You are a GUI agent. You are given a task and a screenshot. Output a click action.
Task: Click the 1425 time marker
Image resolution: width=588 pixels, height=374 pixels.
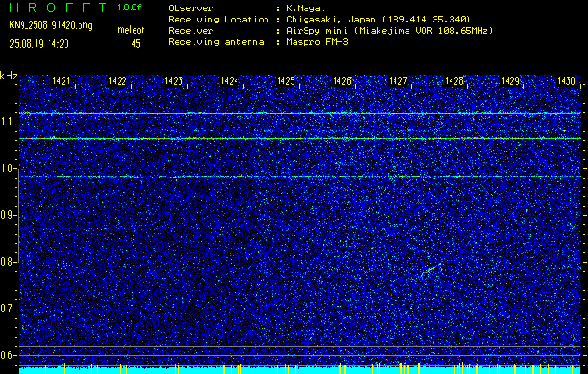(x=286, y=80)
